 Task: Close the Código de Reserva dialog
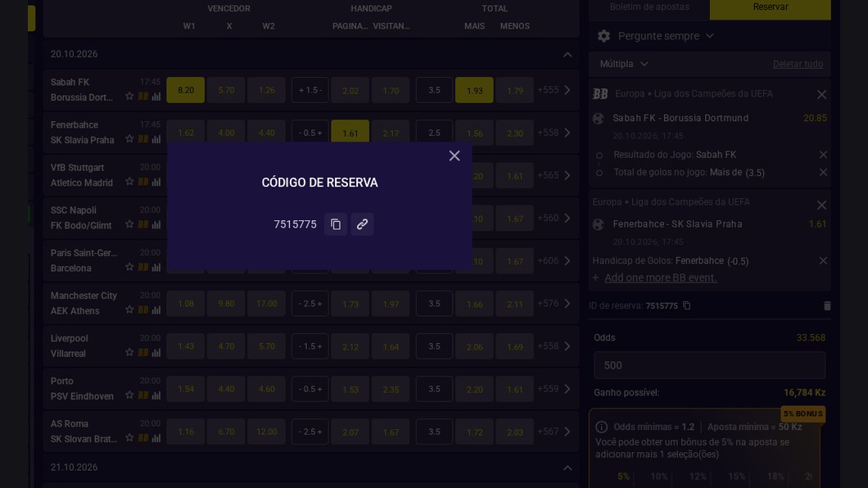coord(454,156)
